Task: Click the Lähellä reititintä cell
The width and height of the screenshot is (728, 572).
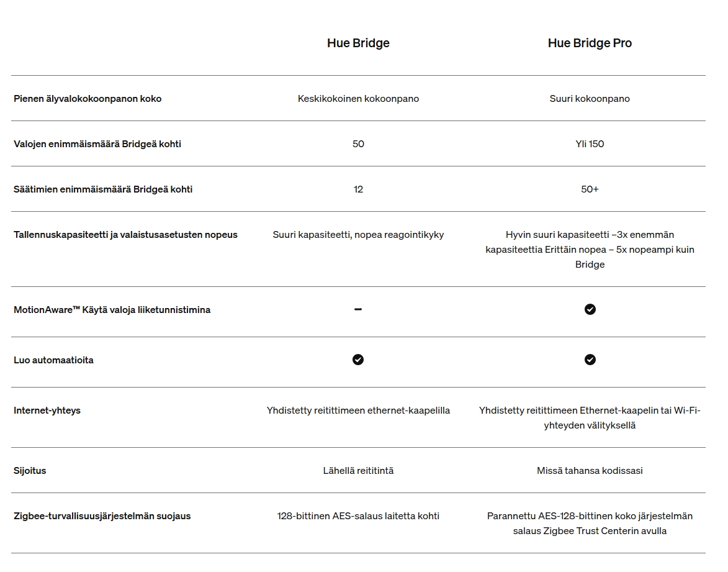Action: click(358, 471)
